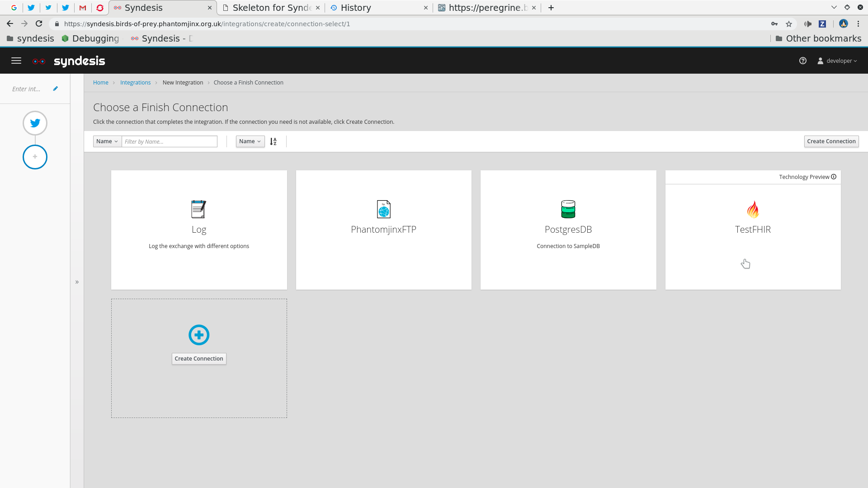Viewport: 868px width, 488px height.
Task: Open the help question-mark icon
Action: click(803, 61)
